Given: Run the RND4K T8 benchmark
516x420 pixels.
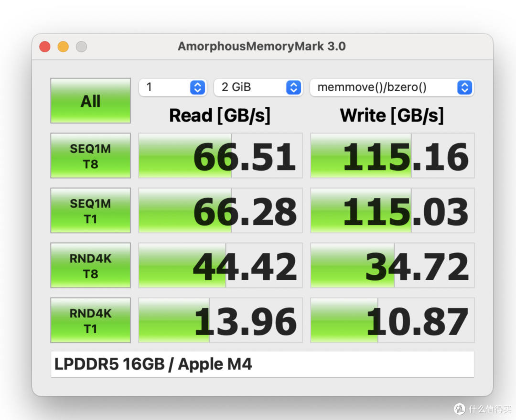Looking at the screenshot, I should click(90, 266).
